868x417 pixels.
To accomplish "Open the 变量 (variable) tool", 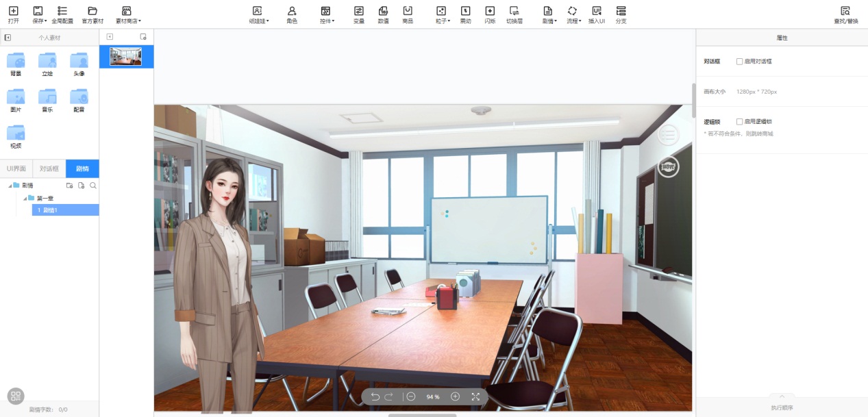I will [x=358, y=14].
